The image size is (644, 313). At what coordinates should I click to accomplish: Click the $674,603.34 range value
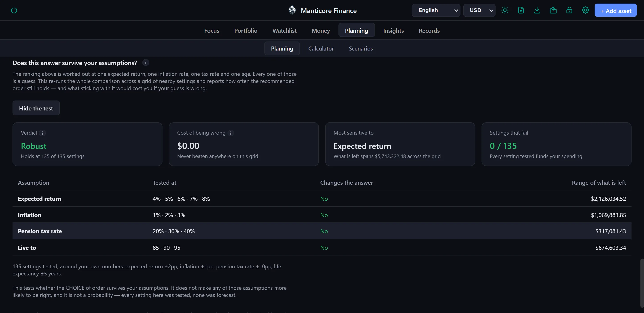pos(610,247)
